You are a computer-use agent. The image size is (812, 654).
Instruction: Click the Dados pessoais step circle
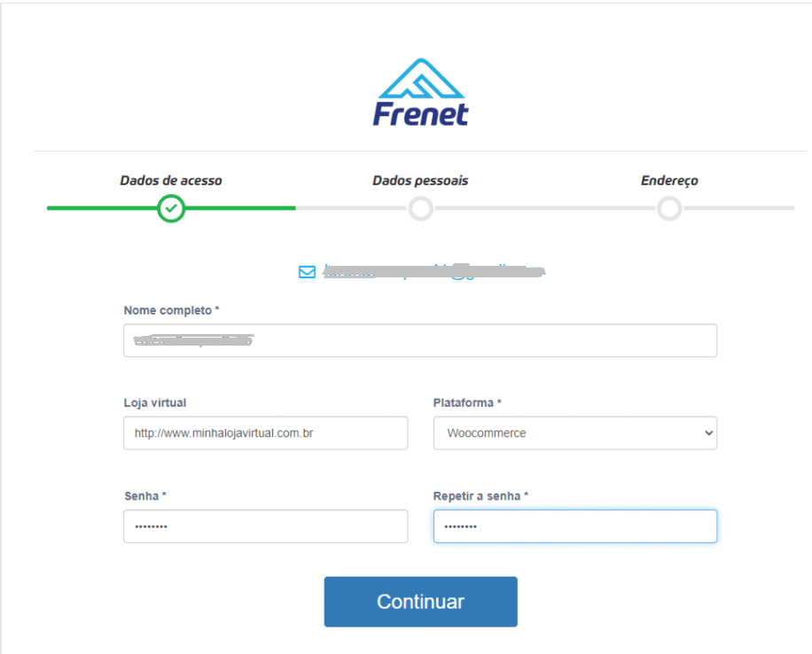coord(420,208)
